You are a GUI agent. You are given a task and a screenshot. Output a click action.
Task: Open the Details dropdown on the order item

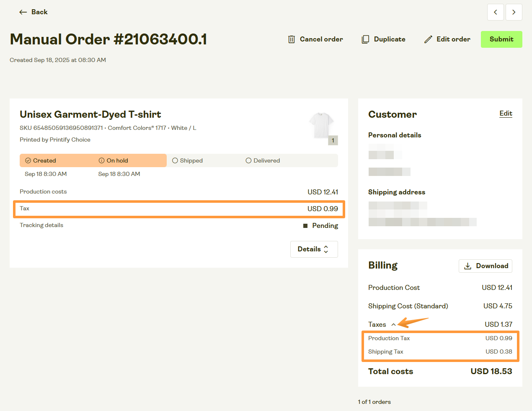[x=314, y=249]
